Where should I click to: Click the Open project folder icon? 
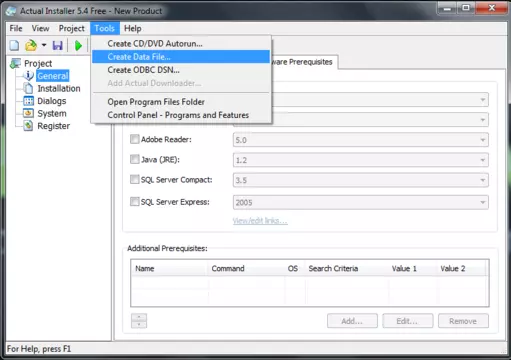[31, 45]
